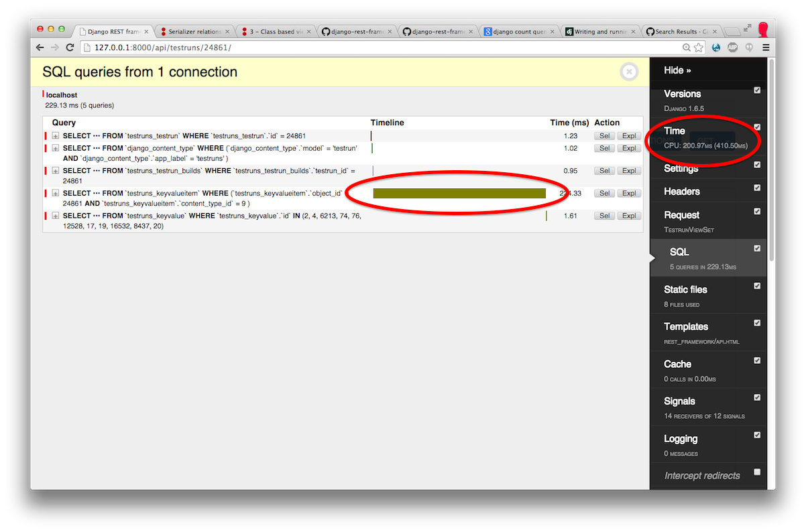Click the blue globe extension icon

(x=716, y=48)
